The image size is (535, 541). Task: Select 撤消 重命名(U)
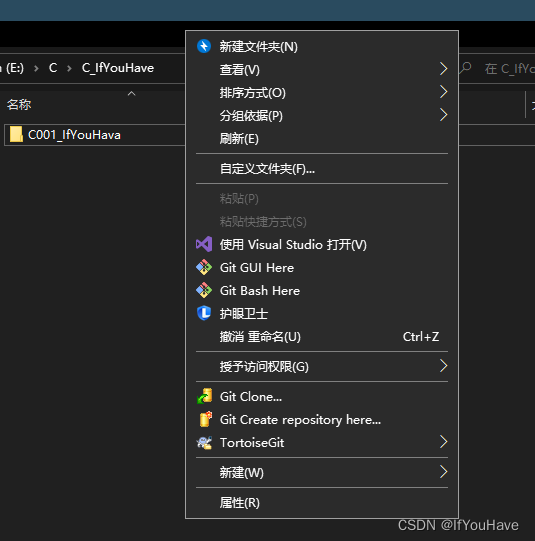click(x=322, y=337)
